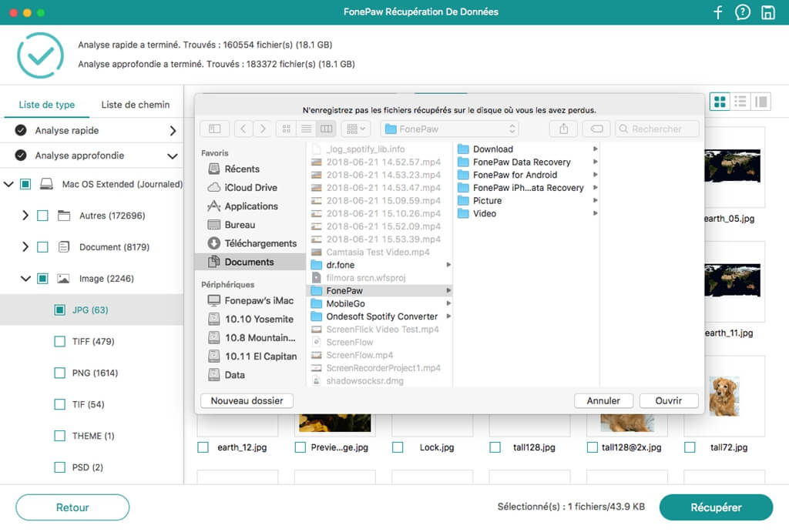This screenshot has height=532, width=789.
Task: Open Applications in the sidebar
Action: pyautogui.click(x=243, y=206)
